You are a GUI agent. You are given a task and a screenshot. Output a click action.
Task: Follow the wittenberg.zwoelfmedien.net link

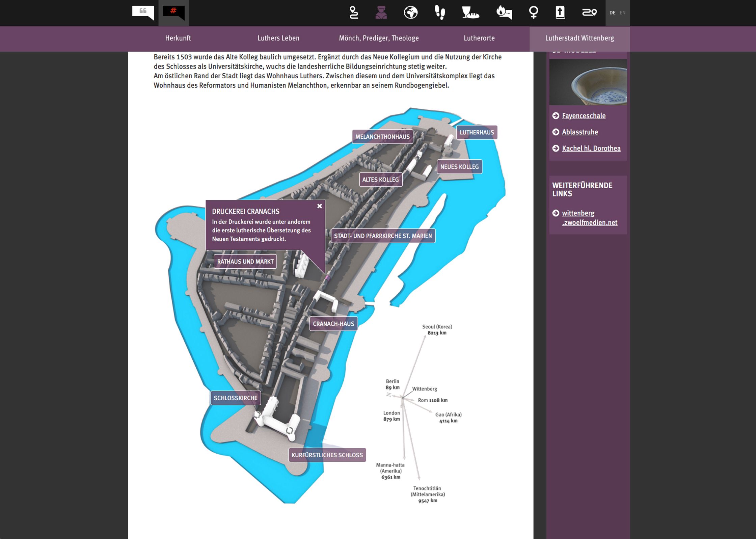(x=589, y=218)
